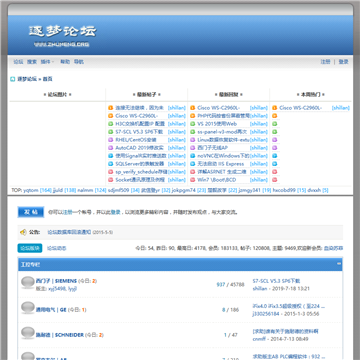Screen dimensions: 360x360
Task: Click the red icon before Win7 \Boot\BCD reply
Action: click(193, 180)
